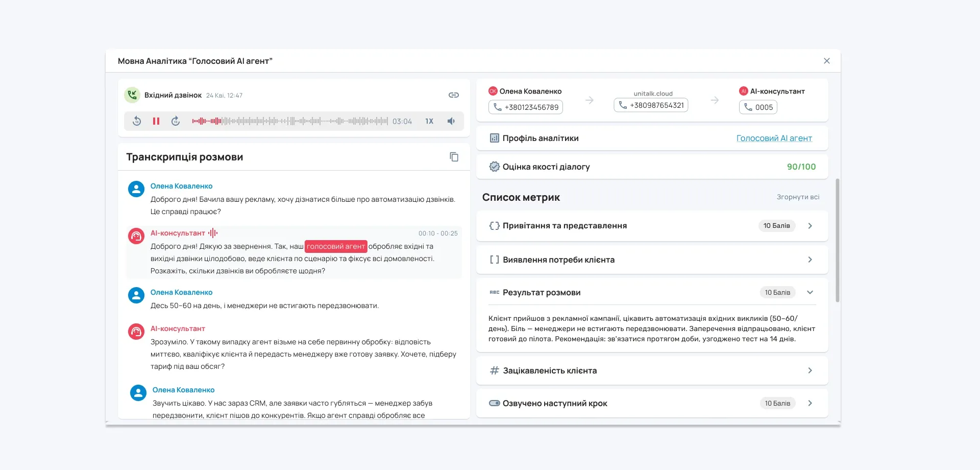
Task: Click the highlighted голосовий агент phrase
Action: [x=336, y=246]
